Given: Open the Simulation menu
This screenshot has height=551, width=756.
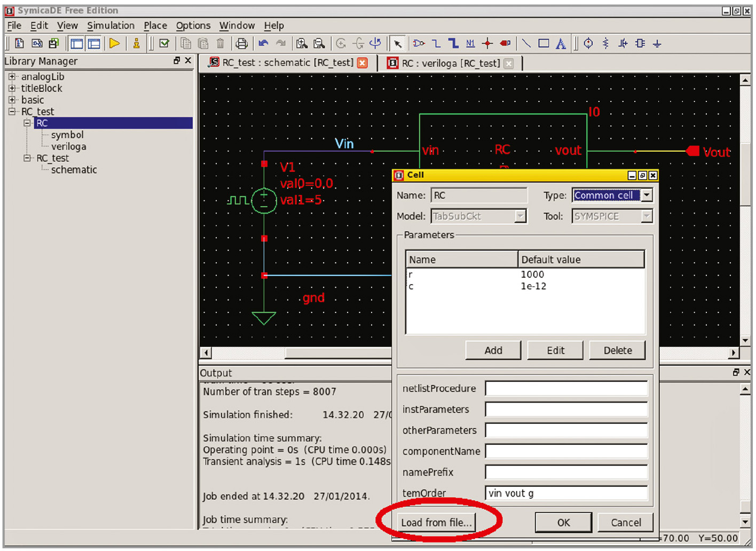Looking at the screenshot, I should pyautogui.click(x=111, y=26).
